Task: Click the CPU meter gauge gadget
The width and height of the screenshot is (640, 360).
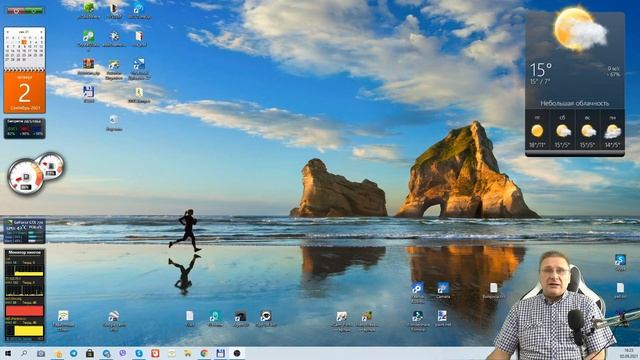Action: (x=25, y=176)
